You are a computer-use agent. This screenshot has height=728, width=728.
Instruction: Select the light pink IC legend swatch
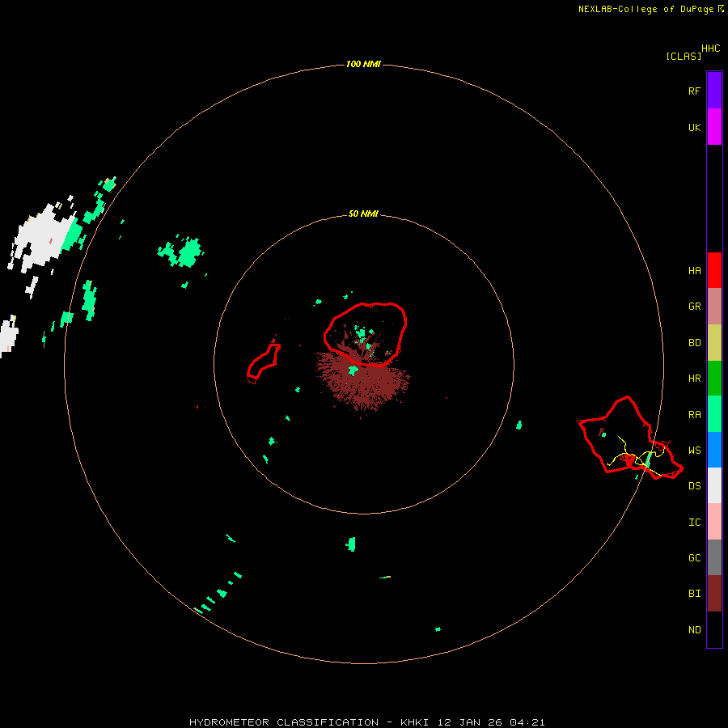tap(714, 522)
